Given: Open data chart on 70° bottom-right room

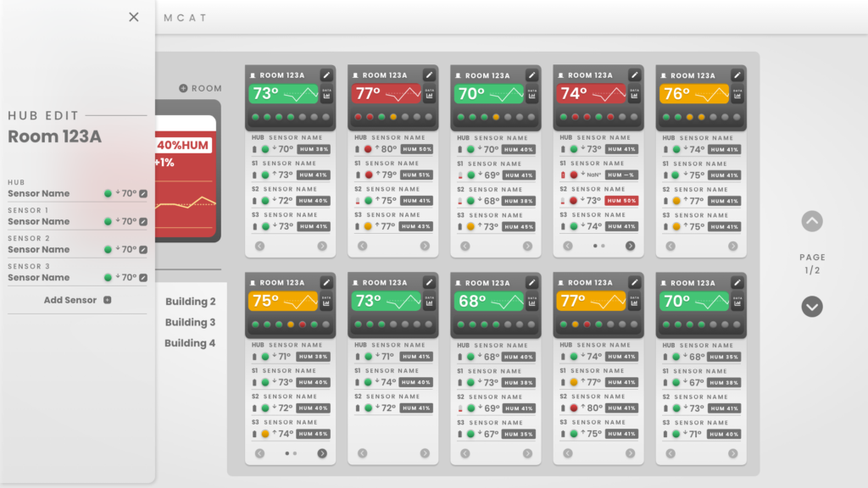Looking at the screenshot, I should (737, 302).
